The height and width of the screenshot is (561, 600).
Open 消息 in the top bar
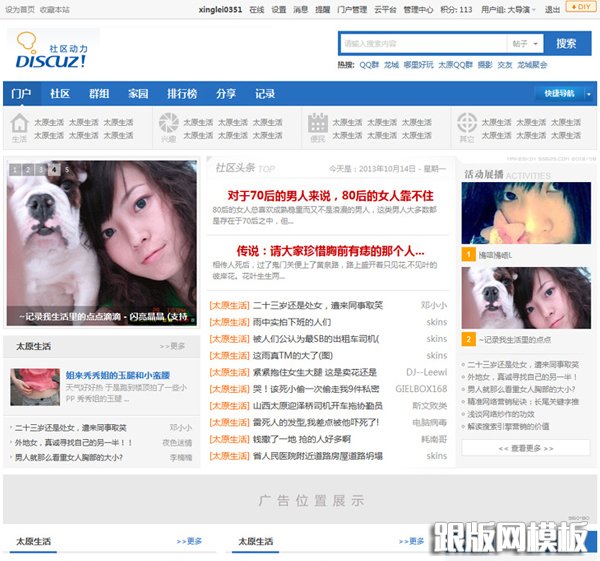tap(301, 10)
